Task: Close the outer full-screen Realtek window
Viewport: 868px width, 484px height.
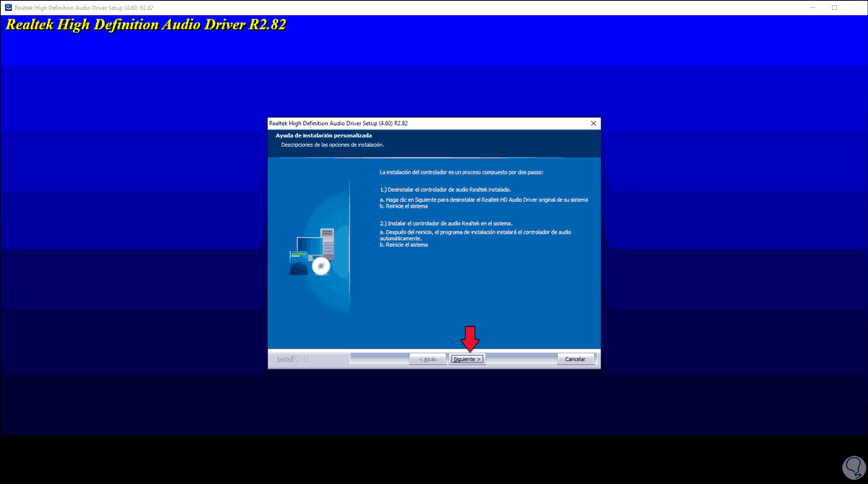Action: click(856, 7)
